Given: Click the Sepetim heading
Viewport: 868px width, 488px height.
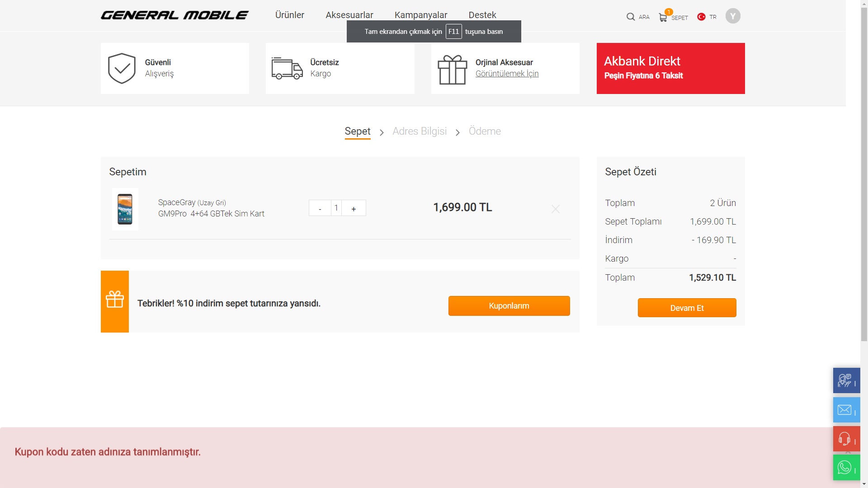Looking at the screenshot, I should (x=127, y=172).
